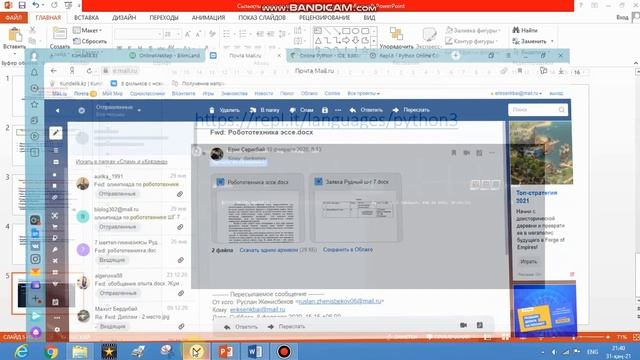Switch to the АНИМАЦИЯ ribbon tab

pyautogui.click(x=209, y=18)
